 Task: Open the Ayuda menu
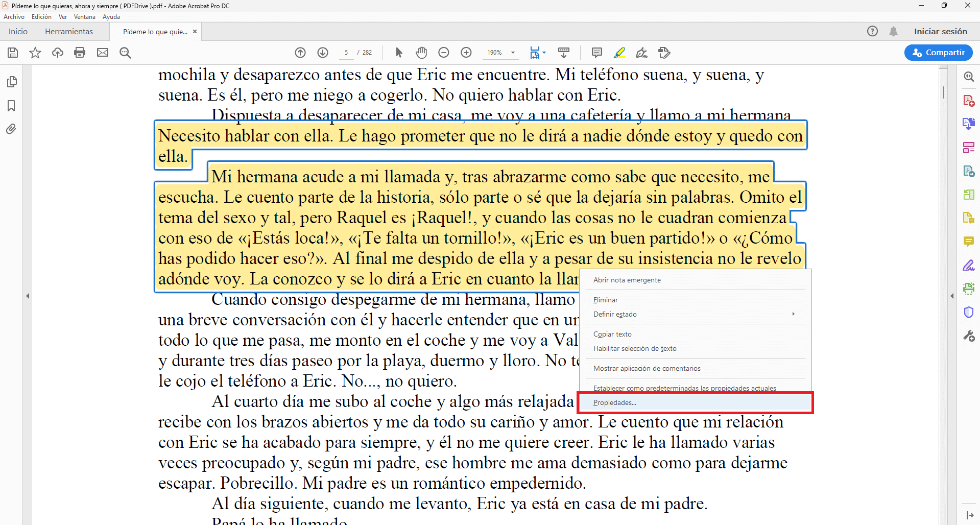pos(111,17)
